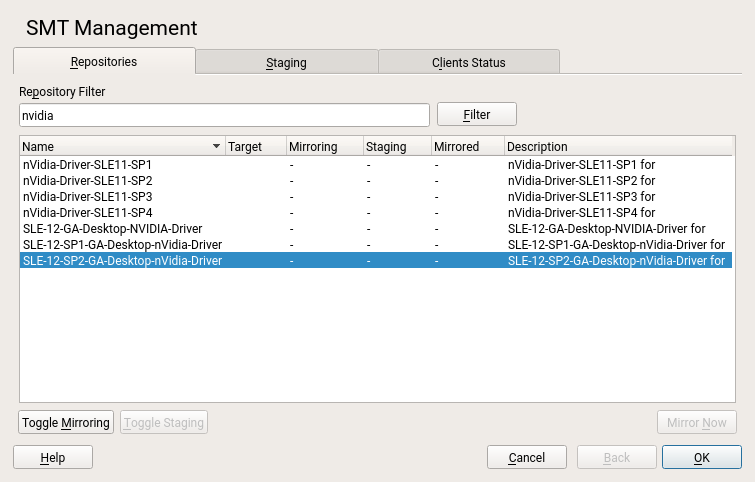Screen dimensions: 755x482
Task: Highlight the SLE-12-SP1-GA-Desktop-nVidia-Driver row
Action: tap(122, 244)
